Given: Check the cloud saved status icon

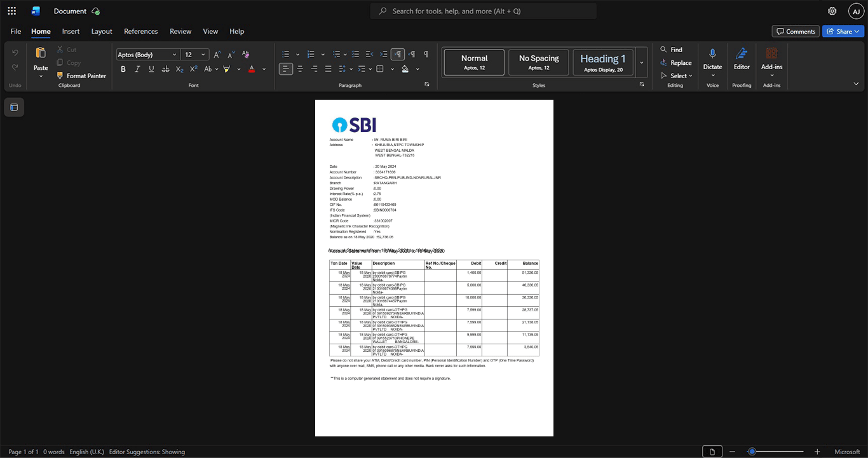Looking at the screenshot, I should (96, 11).
